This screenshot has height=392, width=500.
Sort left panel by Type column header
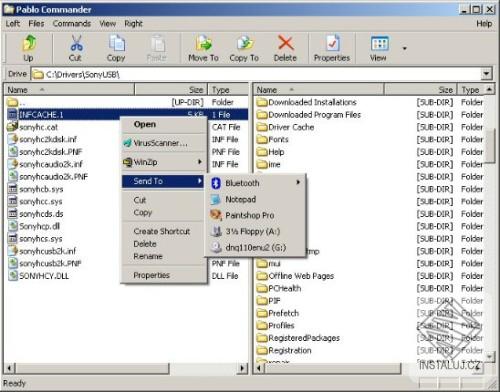228,90
